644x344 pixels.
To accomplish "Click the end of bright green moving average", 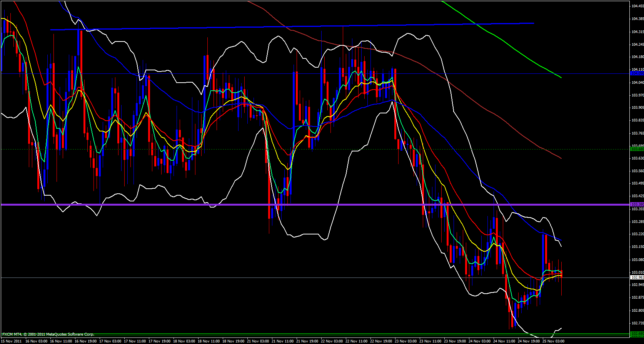I will pyautogui.click(x=561, y=77).
